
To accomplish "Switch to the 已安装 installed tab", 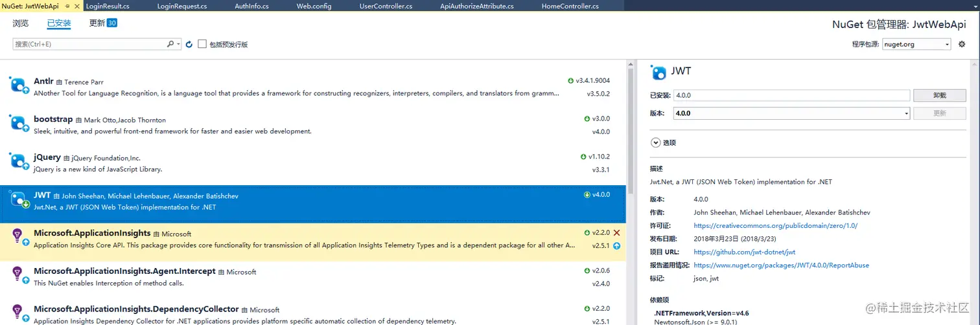I will 59,23.
